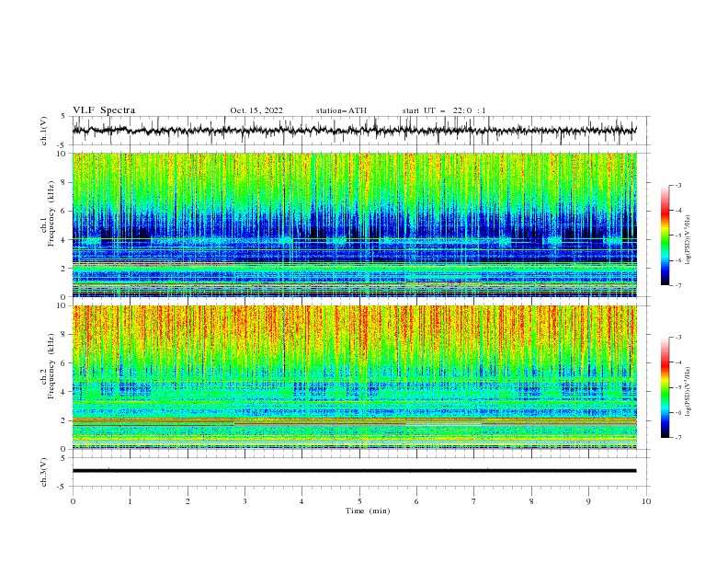Image resolution: width=728 pixels, height=563 pixels.
Task: Click the "10" tick on the time axis
Action: [646, 501]
